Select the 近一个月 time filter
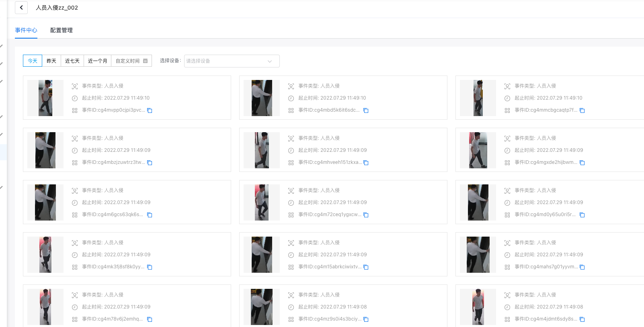Image resolution: width=644 pixels, height=327 pixels. [x=97, y=61]
